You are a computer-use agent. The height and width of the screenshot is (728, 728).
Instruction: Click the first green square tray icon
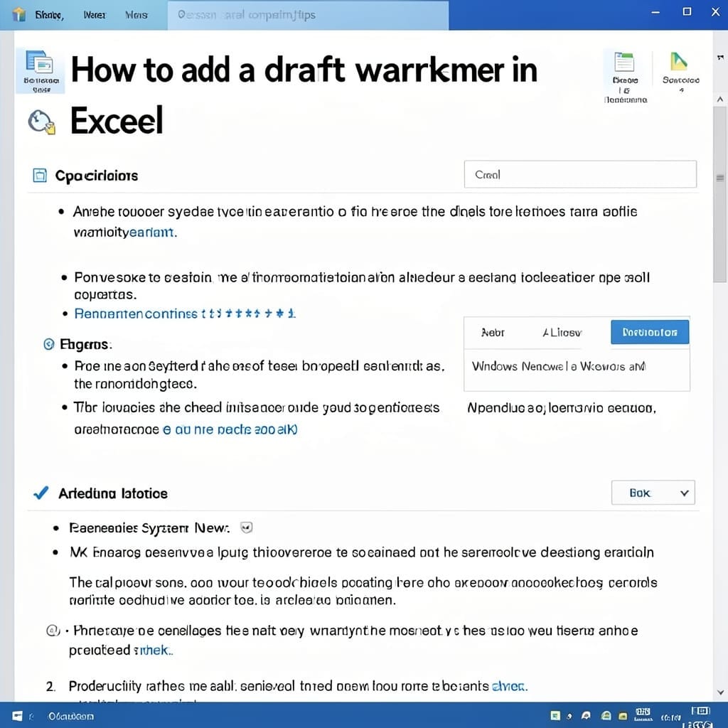555,715
